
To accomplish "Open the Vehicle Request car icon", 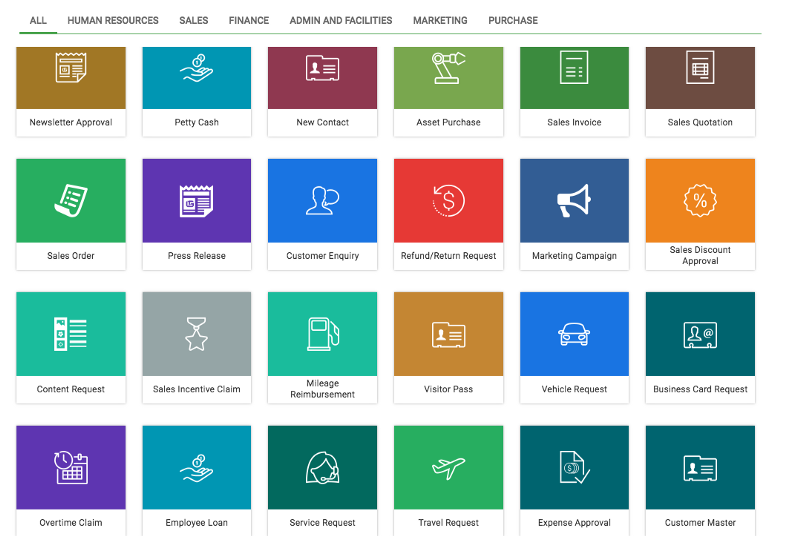I will [574, 334].
